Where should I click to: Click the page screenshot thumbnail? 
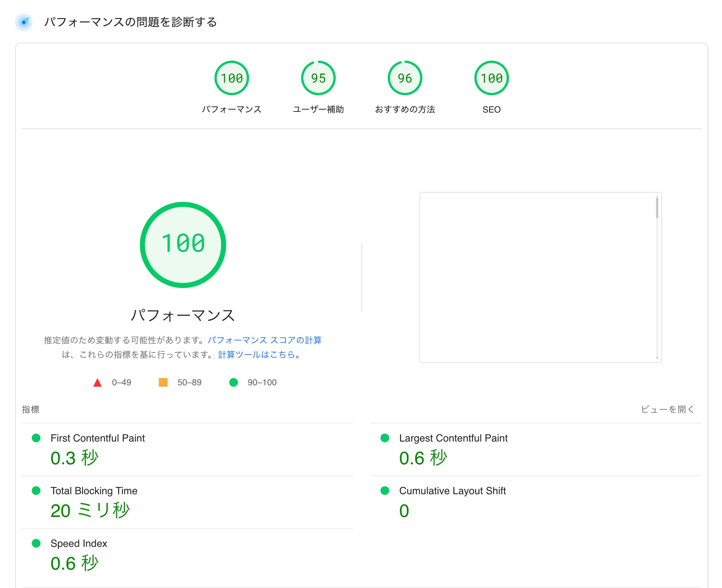[x=540, y=277]
